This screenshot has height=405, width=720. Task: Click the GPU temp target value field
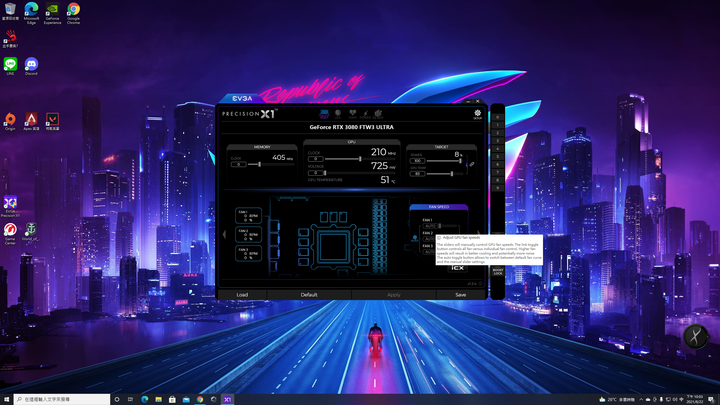pos(417,174)
